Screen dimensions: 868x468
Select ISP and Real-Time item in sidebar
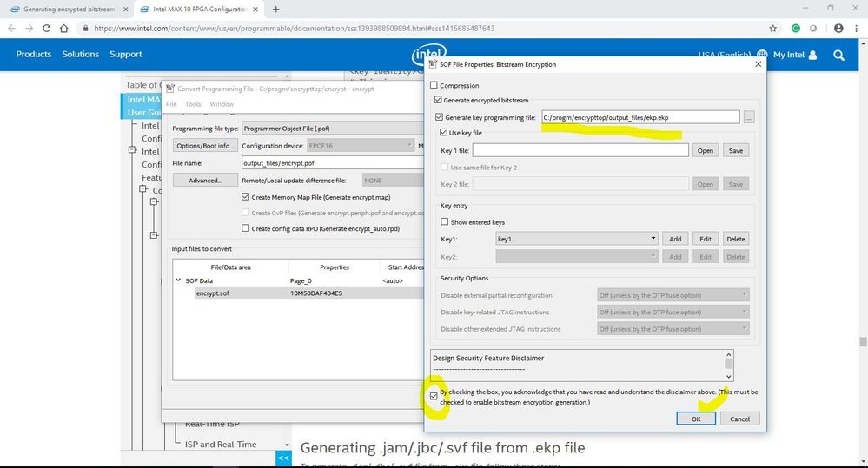point(221,445)
